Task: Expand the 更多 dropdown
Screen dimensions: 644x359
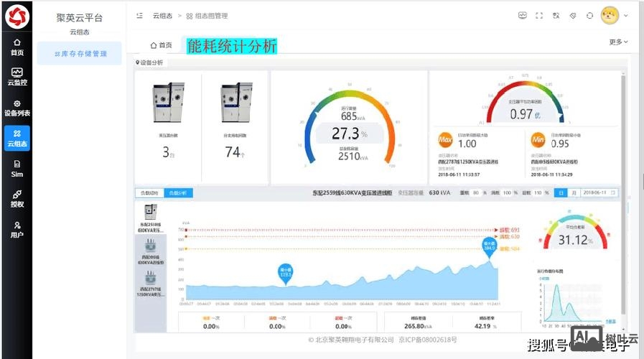Action: (619, 42)
